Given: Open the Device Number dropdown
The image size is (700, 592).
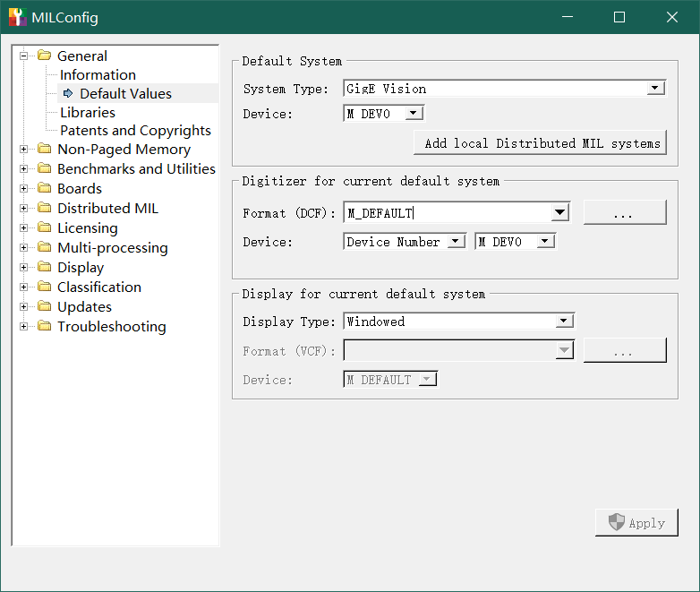Looking at the screenshot, I should 456,241.
